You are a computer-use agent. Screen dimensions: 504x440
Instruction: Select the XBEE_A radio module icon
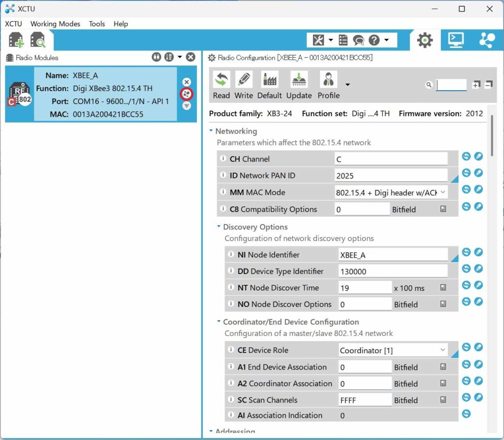[20, 94]
